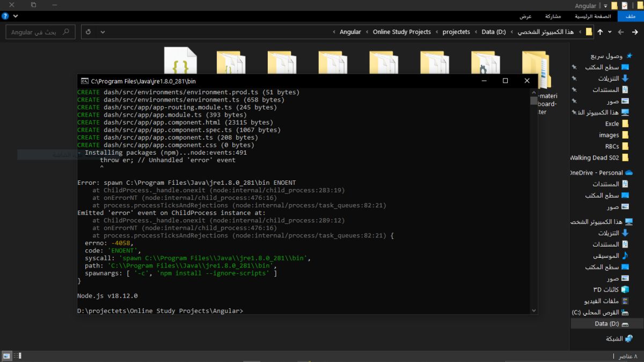Switch to الصفحة الرئيسية ribbon tab
The image size is (644, 362).
pos(594,16)
